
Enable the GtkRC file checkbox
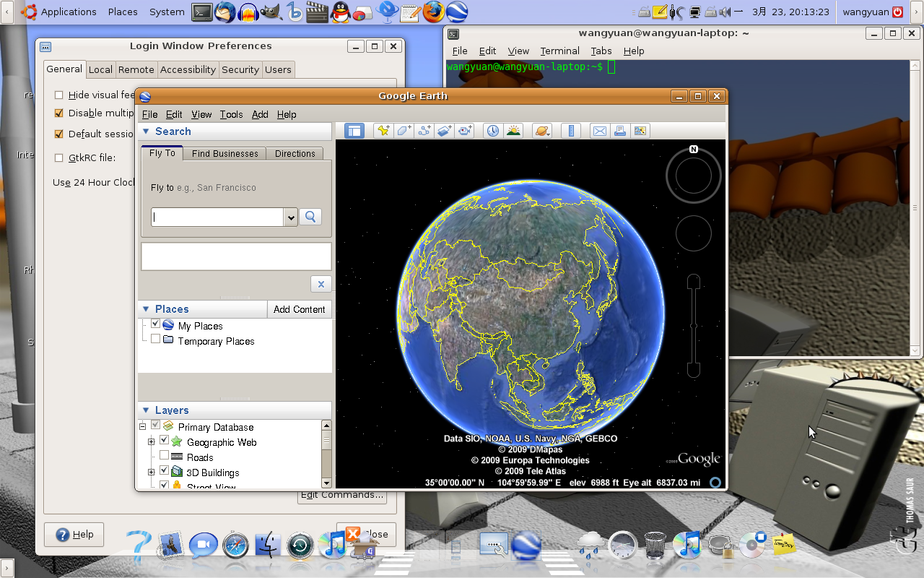[x=59, y=158]
